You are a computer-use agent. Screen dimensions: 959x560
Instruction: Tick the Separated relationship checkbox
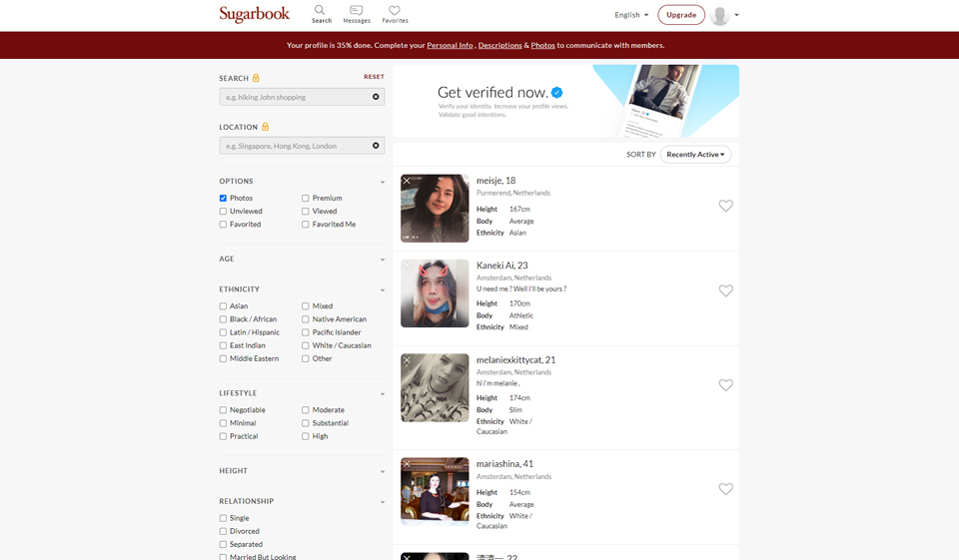tap(223, 545)
